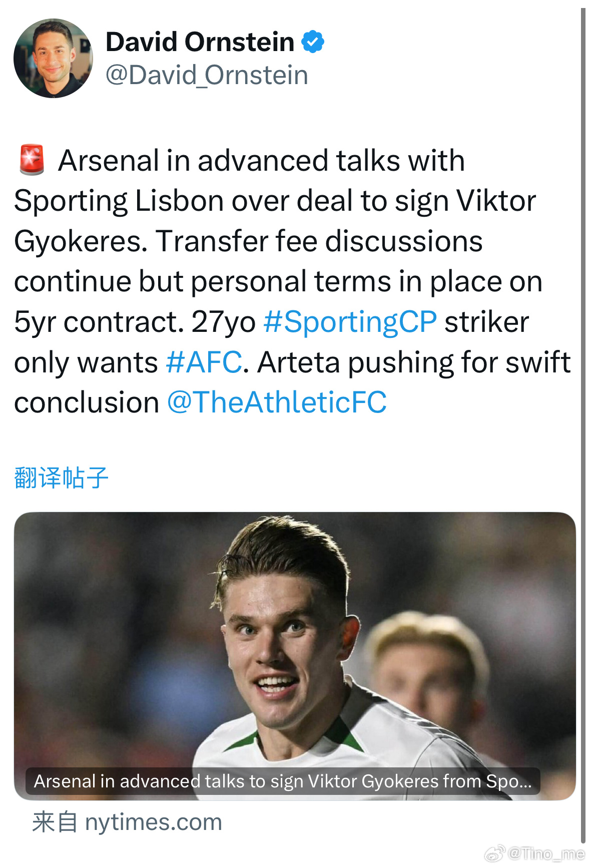Open the Viktor Gyokeres article preview image
Viewport: 590px width, 868px height.
[295, 656]
